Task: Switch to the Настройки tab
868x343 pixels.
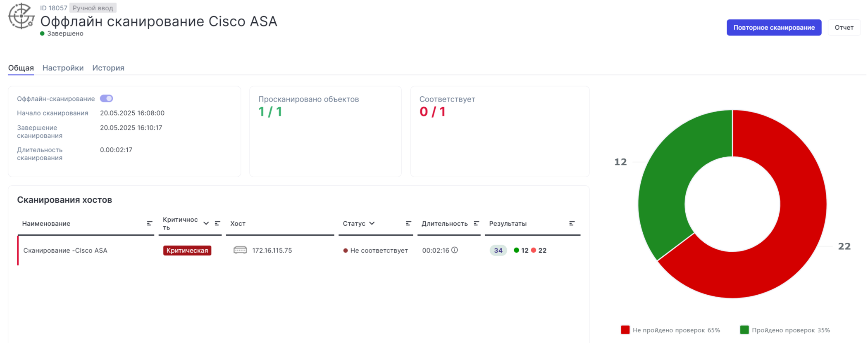Action: (63, 68)
